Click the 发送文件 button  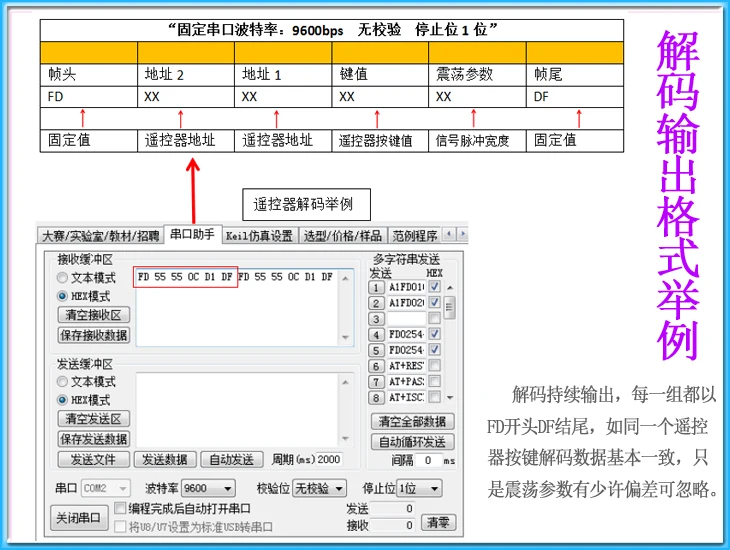point(94,460)
